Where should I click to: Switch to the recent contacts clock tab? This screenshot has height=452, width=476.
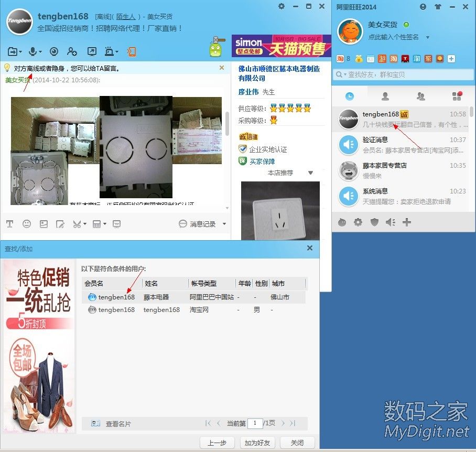tap(350, 96)
